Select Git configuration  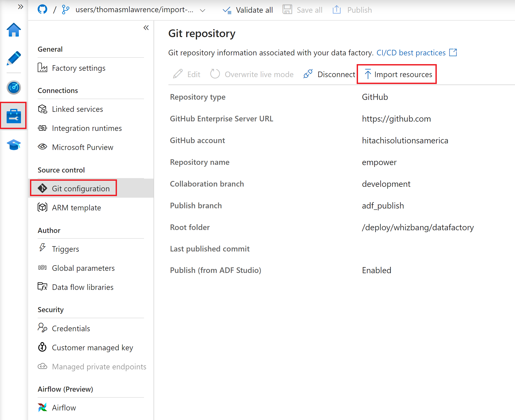pyautogui.click(x=91, y=188)
